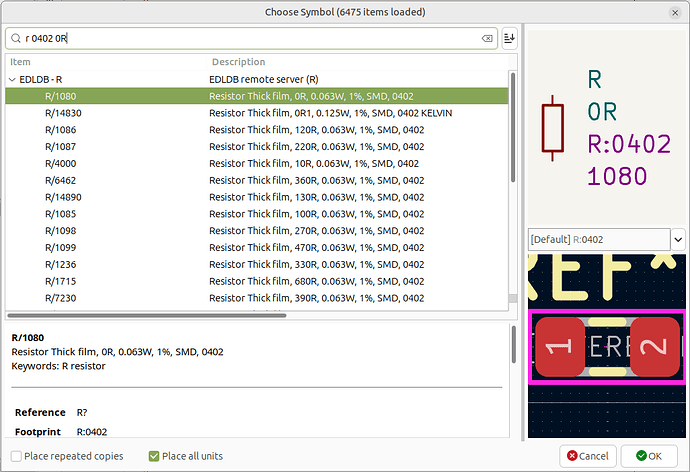Toggle Place all units checkbox
This screenshot has width=690, height=472.
pos(154,456)
